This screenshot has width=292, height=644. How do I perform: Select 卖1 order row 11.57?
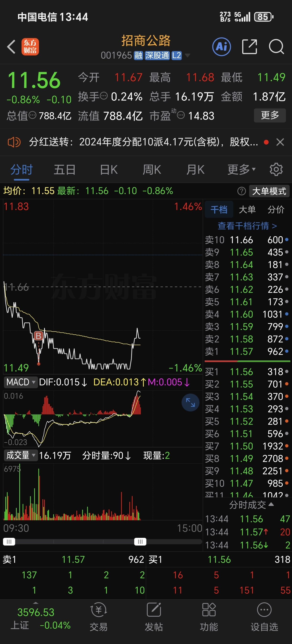(x=247, y=352)
